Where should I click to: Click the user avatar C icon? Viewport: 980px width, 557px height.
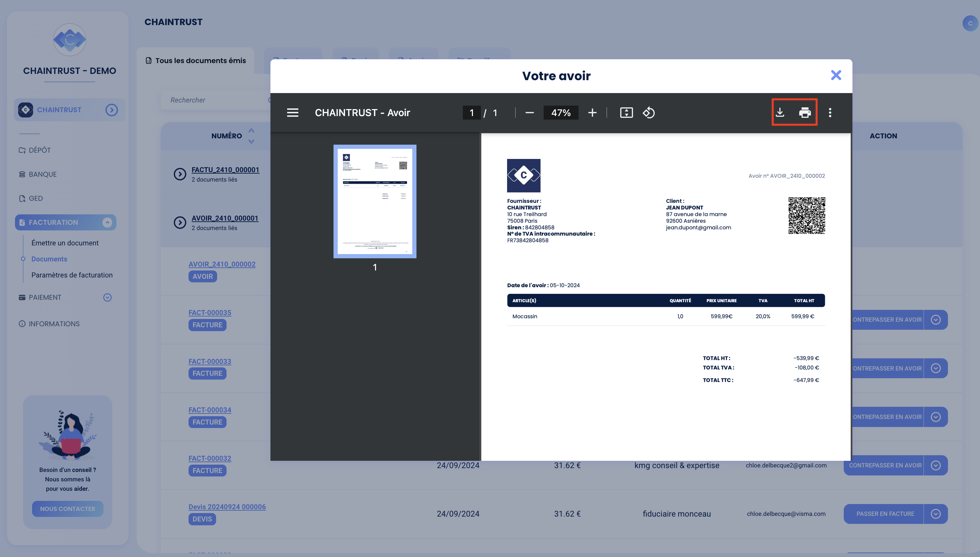[x=970, y=23]
